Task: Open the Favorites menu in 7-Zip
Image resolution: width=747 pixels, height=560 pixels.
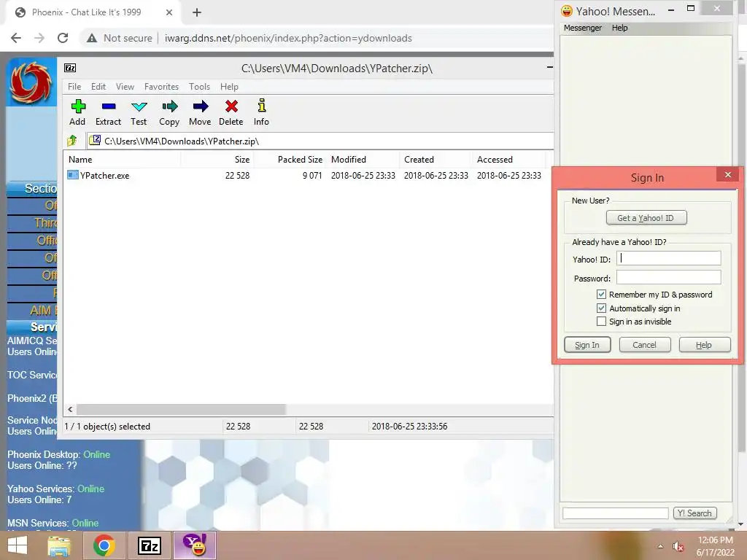Action: tap(161, 87)
